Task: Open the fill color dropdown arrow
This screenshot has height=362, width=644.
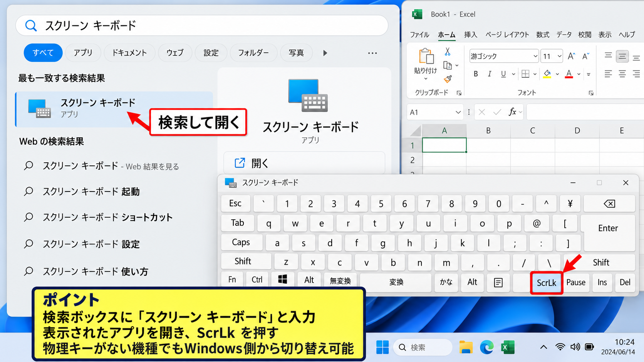Action: [x=557, y=74]
